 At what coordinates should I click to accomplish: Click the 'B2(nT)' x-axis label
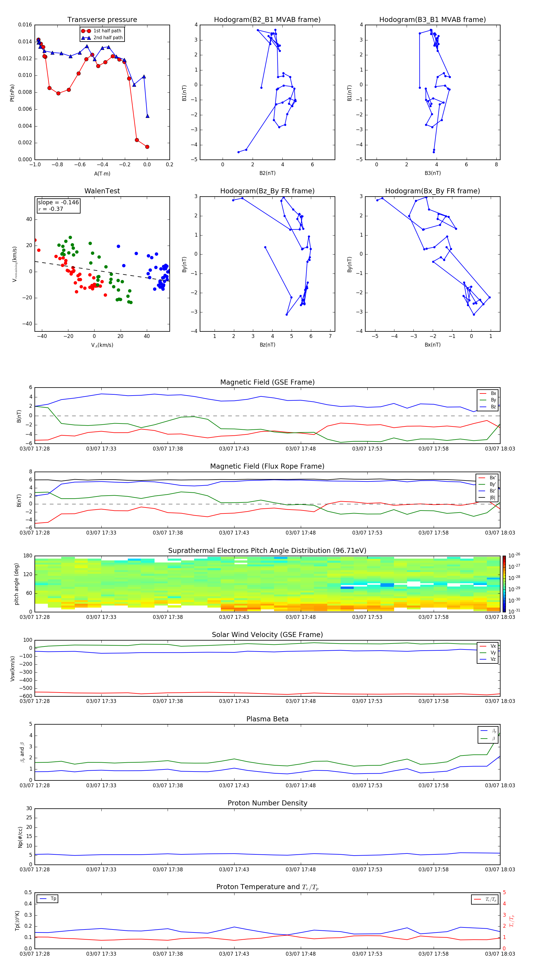[x=267, y=173]
